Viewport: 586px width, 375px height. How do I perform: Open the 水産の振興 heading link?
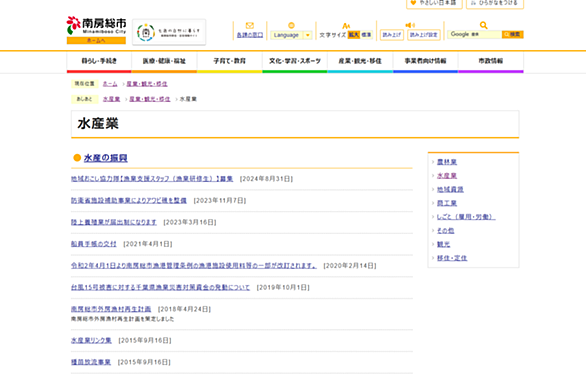point(105,158)
